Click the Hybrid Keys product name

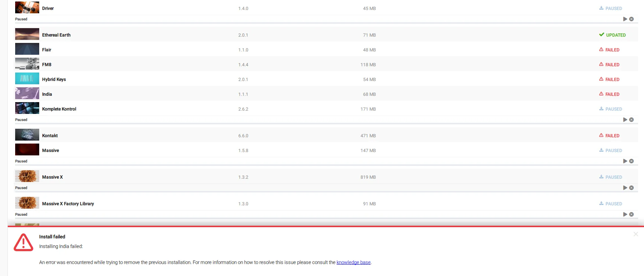click(54, 79)
